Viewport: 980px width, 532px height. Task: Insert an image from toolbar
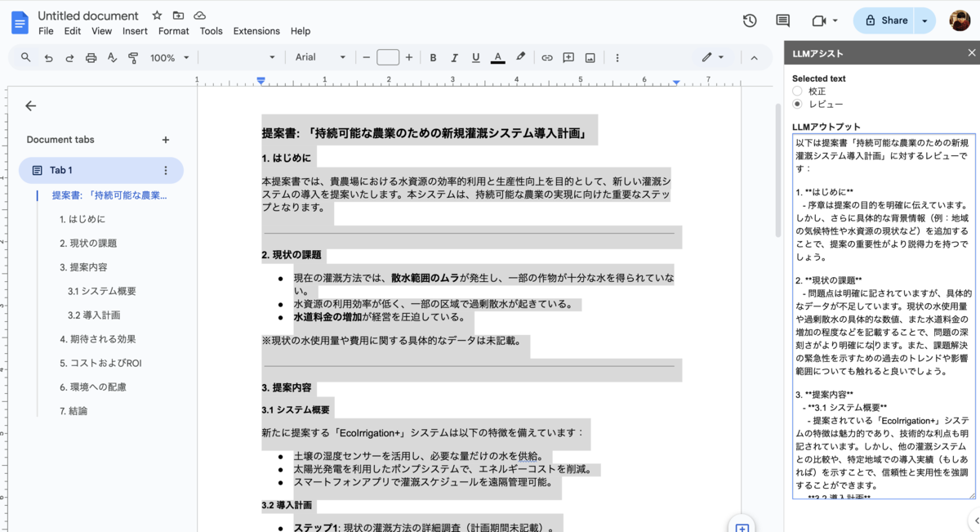pyautogui.click(x=590, y=57)
